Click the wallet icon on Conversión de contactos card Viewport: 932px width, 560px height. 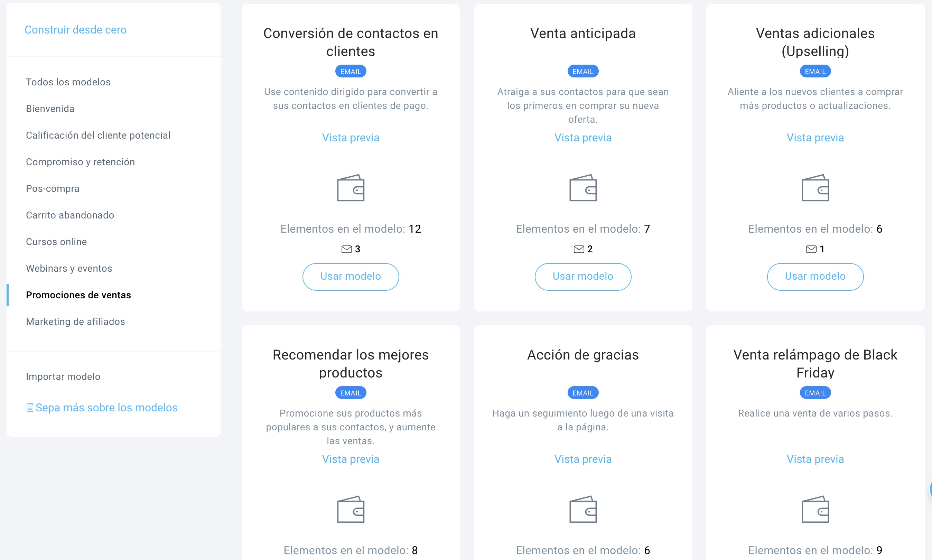tap(351, 188)
